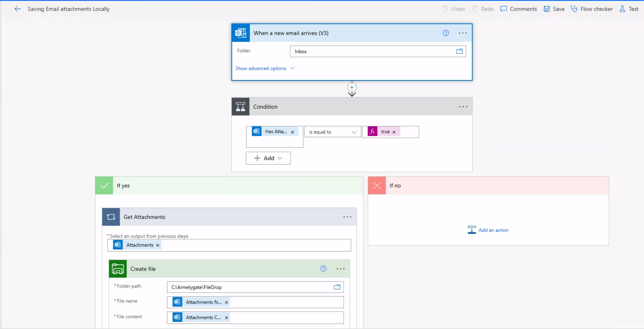
Task: Open the folder picker for Inbox
Action: point(459,51)
